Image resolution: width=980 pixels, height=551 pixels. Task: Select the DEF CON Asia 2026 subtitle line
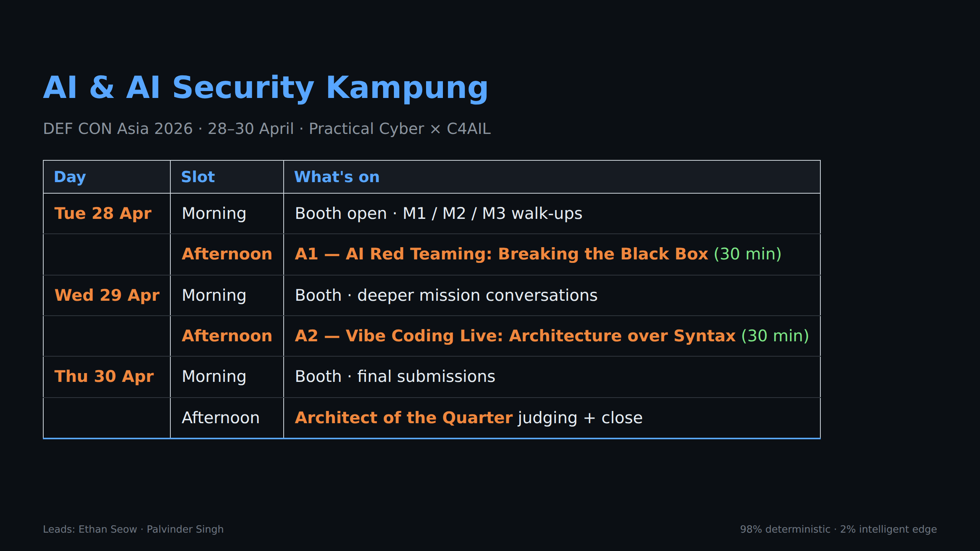coord(267,129)
